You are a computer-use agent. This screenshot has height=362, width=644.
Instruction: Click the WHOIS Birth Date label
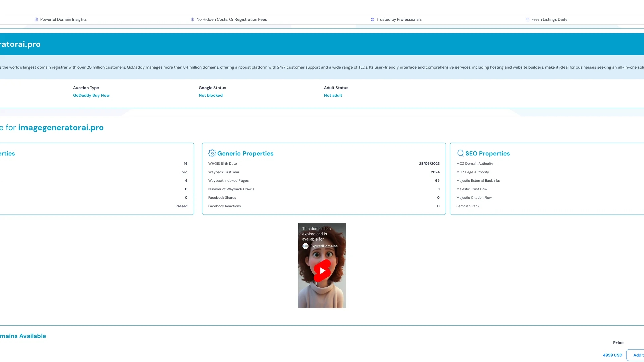222,164
